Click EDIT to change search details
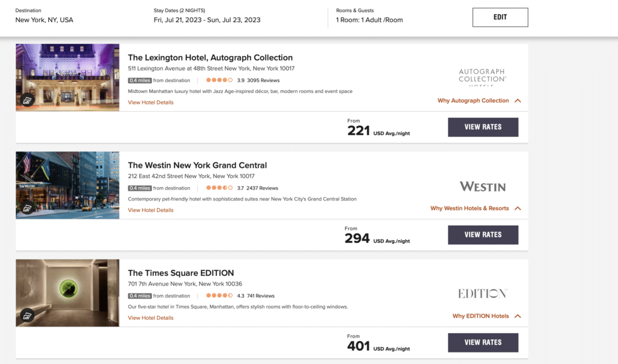 [500, 18]
